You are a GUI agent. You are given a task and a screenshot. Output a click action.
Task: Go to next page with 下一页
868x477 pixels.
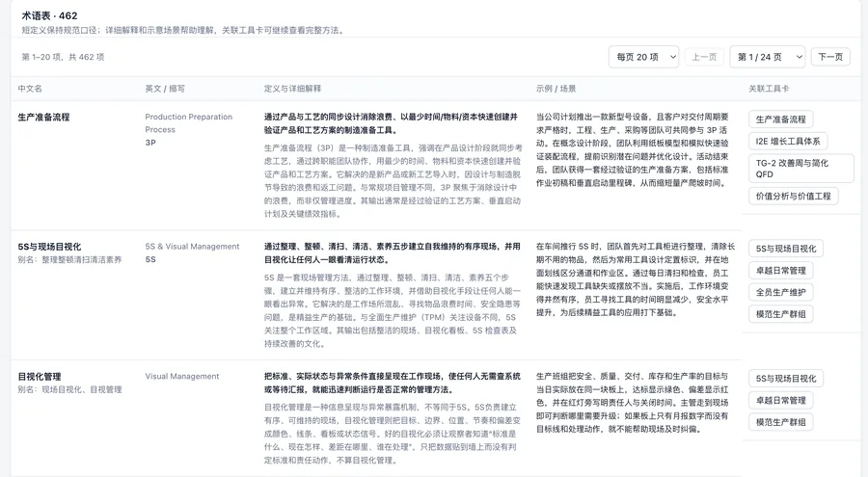tap(830, 57)
